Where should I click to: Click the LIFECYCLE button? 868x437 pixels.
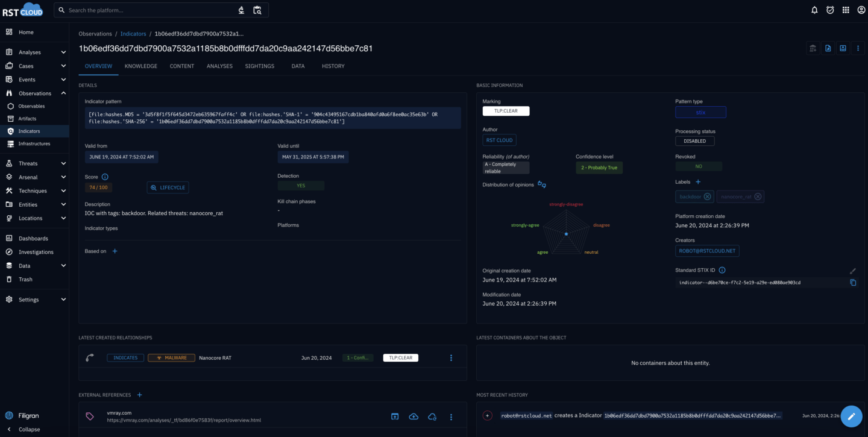[168, 187]
